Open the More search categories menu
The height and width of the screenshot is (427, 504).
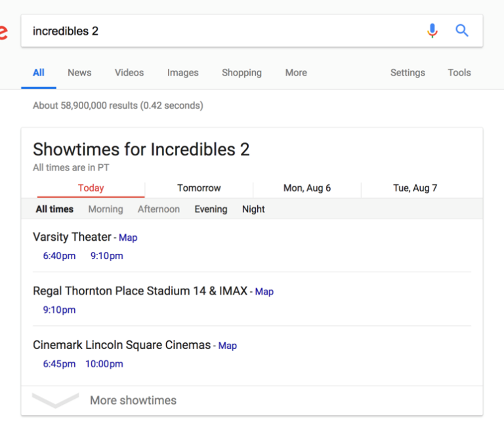pos(296,73)
